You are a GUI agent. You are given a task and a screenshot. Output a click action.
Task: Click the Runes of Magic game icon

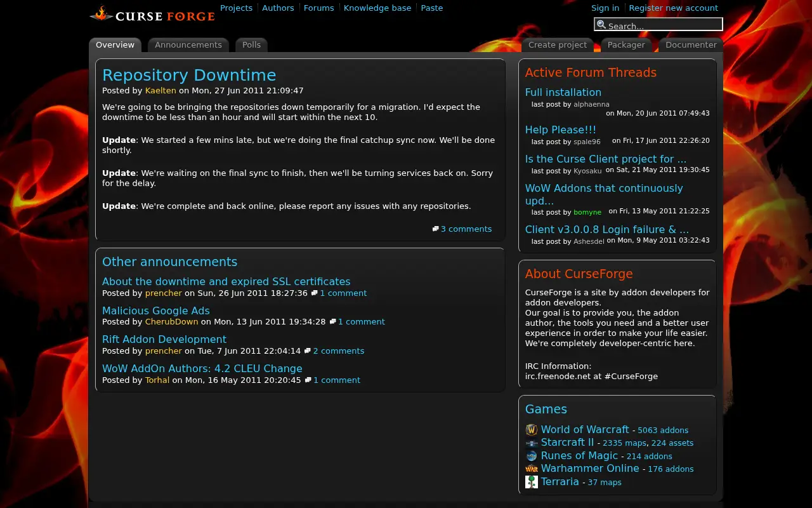click(x=532, y=456)
